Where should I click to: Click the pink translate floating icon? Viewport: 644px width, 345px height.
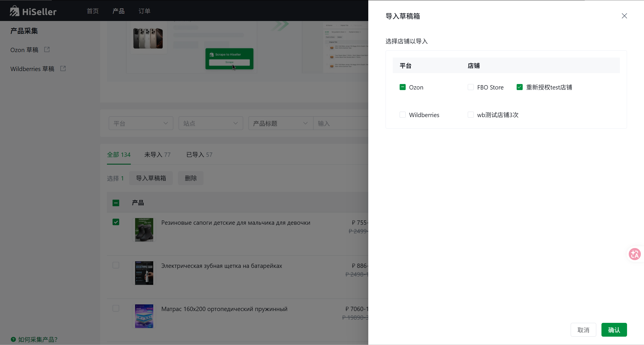pyautogui.click(x=635, y=254)
